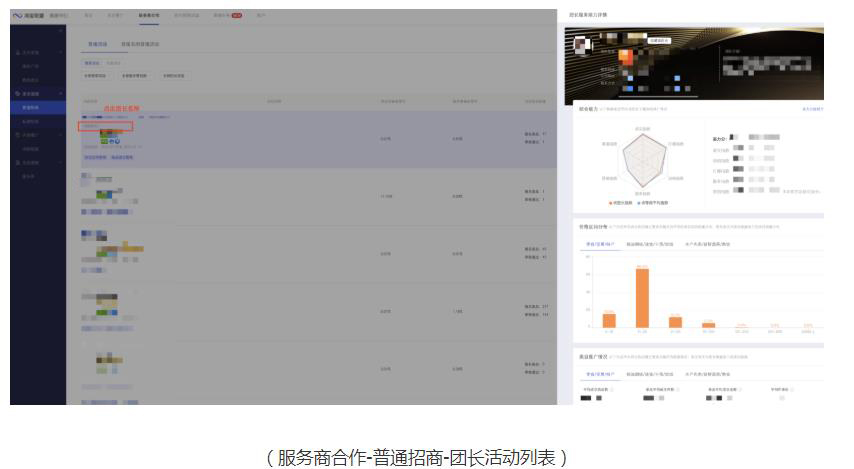Open the first filter dropdown above the table
This screenshot has height=469, width=854.
click(x=95, y=76)
